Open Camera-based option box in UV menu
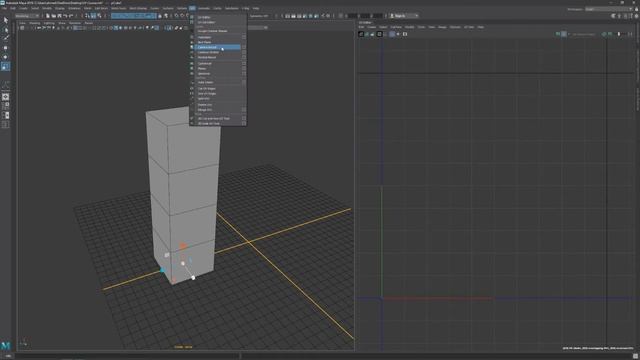Viewport: 640px width, 360px height. [244, 47]
